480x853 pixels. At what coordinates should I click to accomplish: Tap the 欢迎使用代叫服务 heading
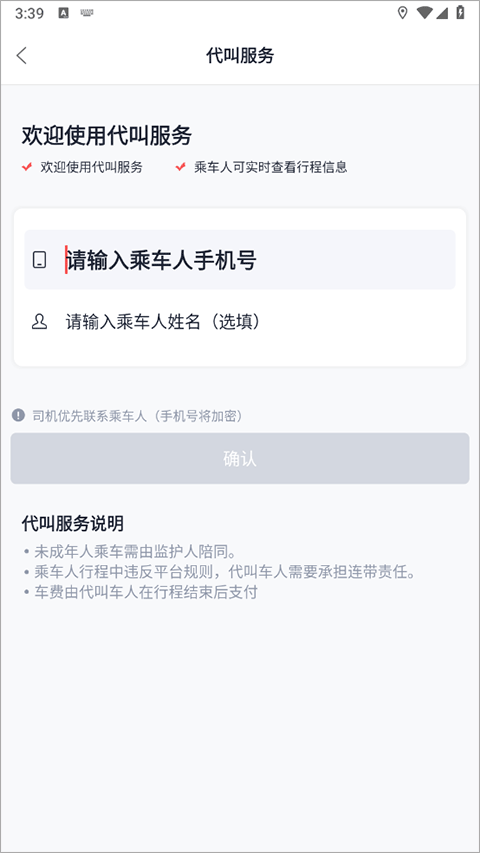point(107,135)
